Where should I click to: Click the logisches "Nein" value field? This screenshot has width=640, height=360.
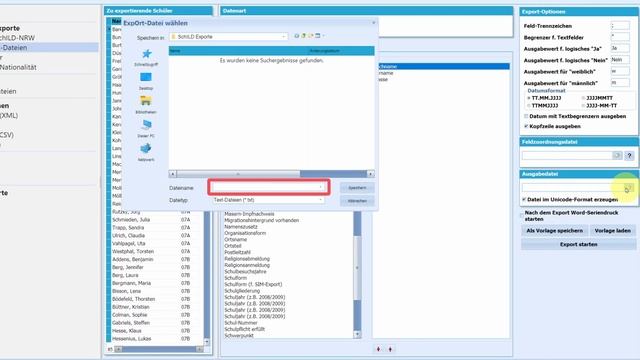620,60
